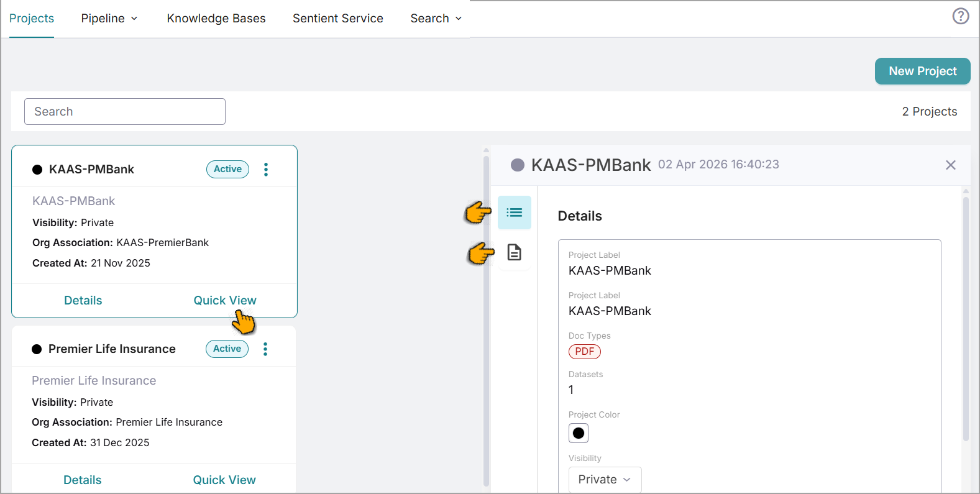Click 'Org Association: KAAS-PremierBank' text

click(x=121, y=243)
